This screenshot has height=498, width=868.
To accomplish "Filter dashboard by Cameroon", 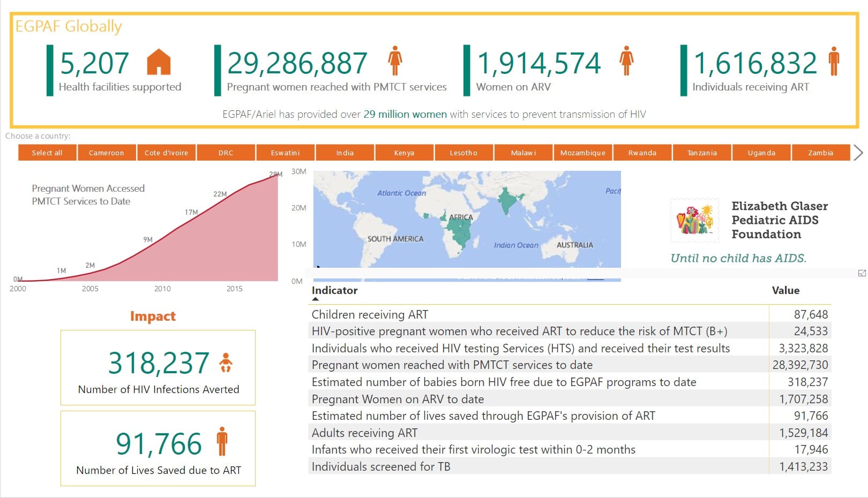I will click(x=107, y=153).
